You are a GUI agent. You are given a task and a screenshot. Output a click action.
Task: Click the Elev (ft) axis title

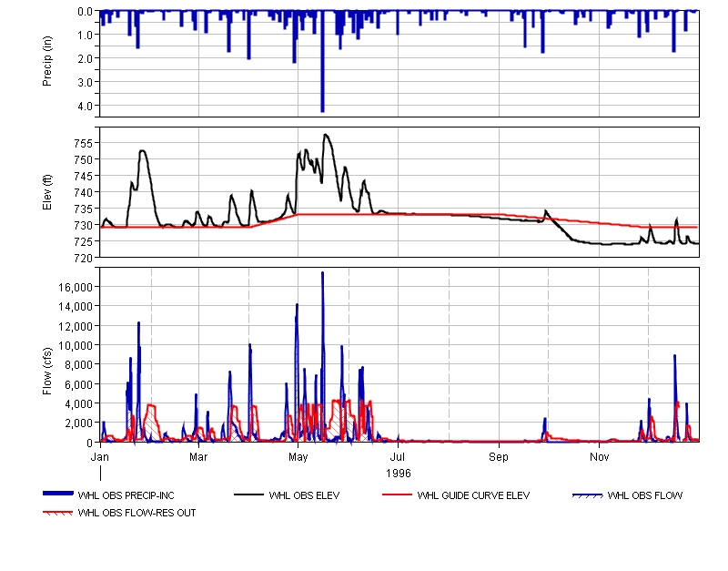point(48,192)
